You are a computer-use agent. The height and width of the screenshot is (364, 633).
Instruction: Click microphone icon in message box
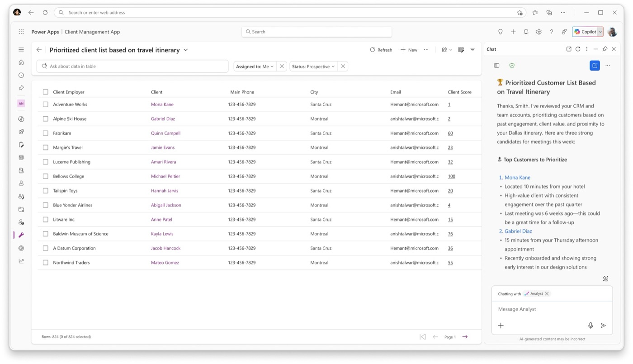coord(590,326)
